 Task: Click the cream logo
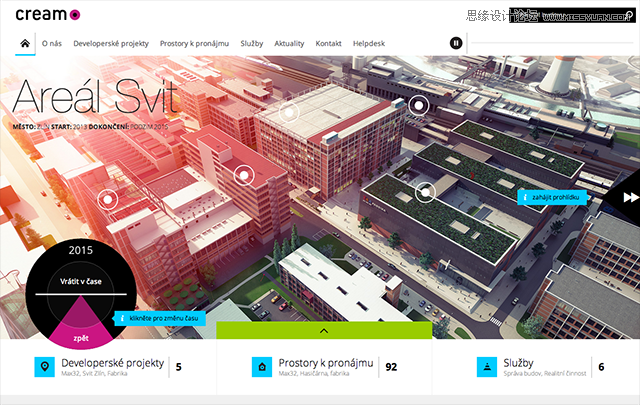[48, 15]
